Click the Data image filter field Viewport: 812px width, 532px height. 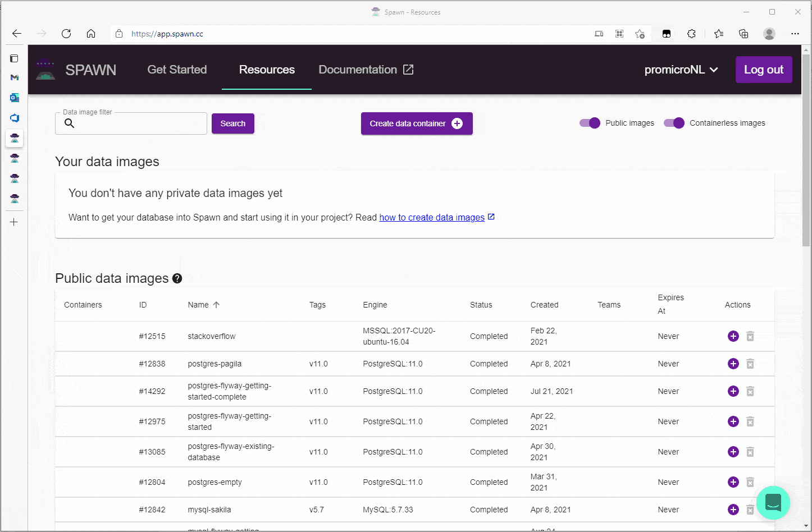tap(131, 123)
